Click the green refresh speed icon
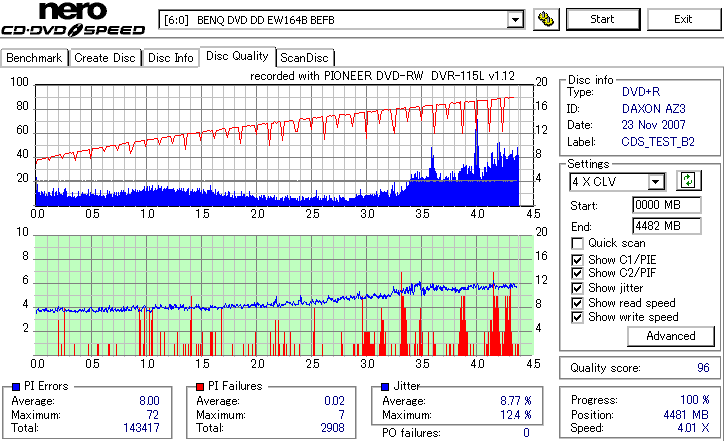Screen dimensions: 724x441 point(688,181)
